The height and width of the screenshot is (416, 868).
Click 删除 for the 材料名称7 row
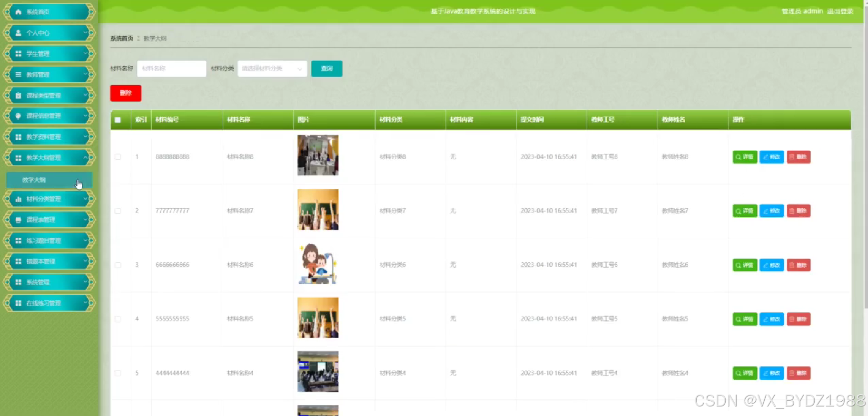point(799,211)
